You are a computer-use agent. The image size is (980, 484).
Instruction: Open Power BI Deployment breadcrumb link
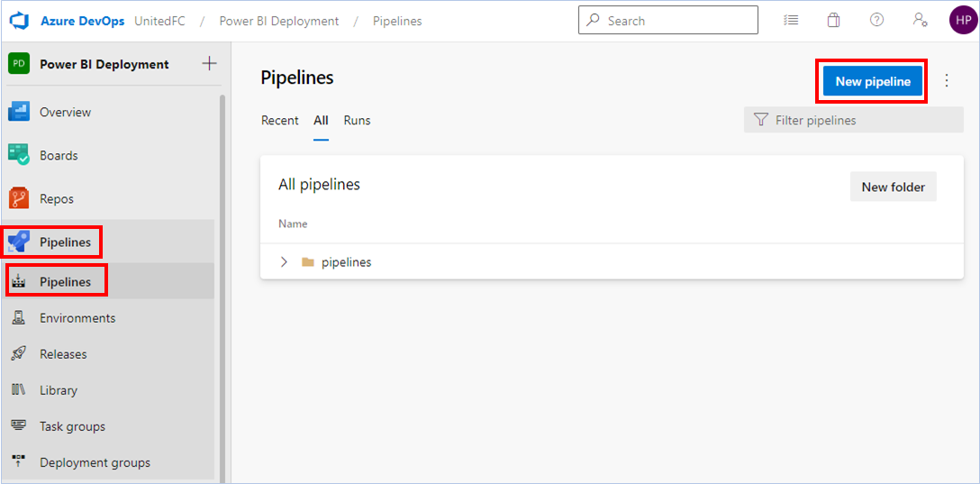point(278,21)
